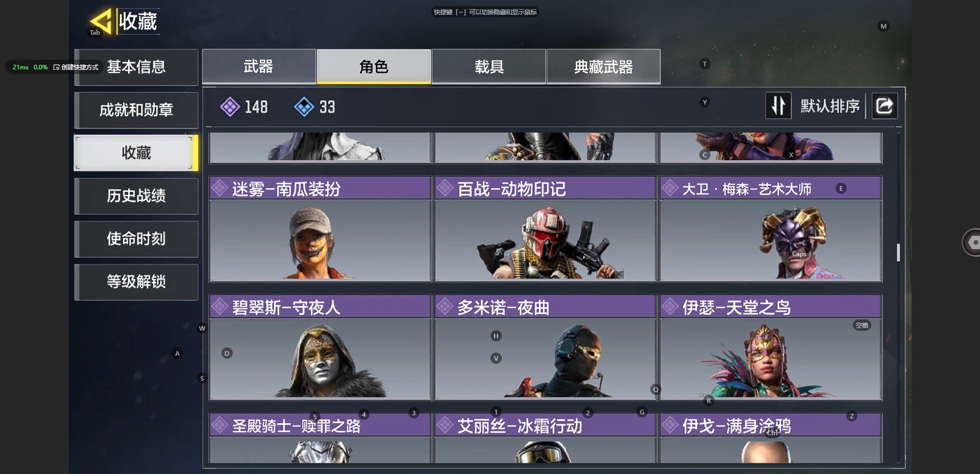The width and height of the screenshot is (980, 474).
Task: Click the yellow back arrow icon
Action: (x=101, y=21)
